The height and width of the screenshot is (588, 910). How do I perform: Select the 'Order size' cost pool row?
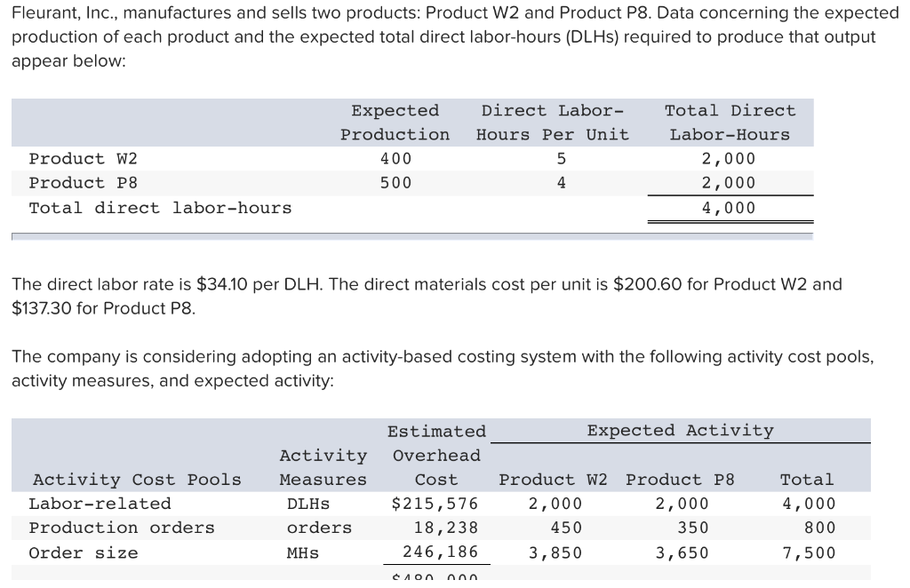click(84, 552)
